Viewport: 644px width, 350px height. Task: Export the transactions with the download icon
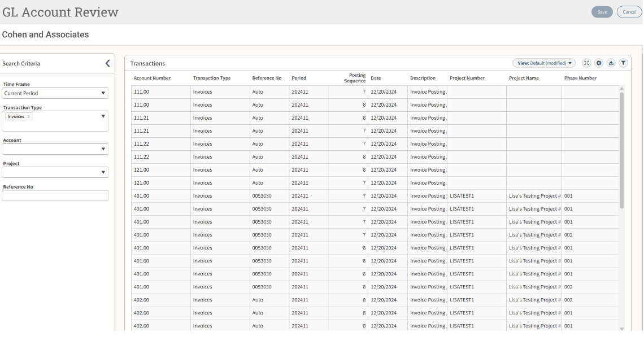(611, 63)
